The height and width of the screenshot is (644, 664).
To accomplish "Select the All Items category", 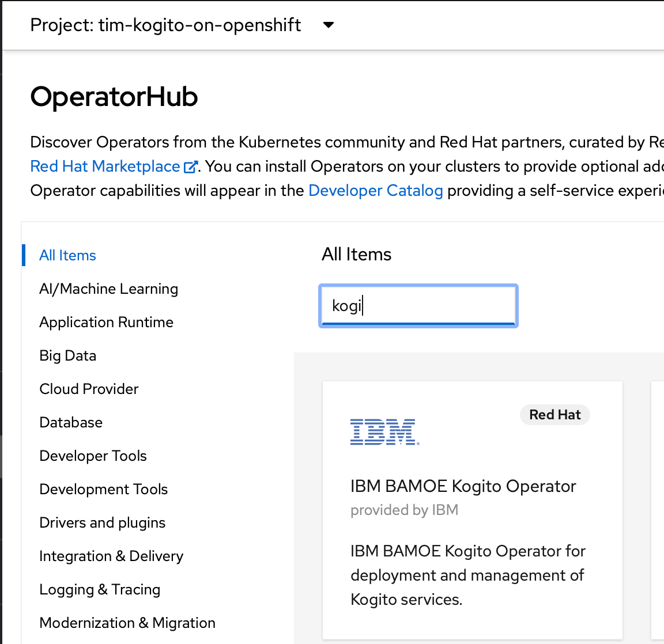I will [68, 255].
